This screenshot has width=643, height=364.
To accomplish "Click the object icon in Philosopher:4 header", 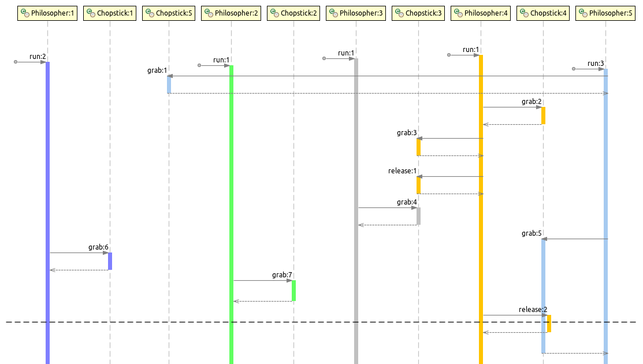I will click(x=458, y=13).
